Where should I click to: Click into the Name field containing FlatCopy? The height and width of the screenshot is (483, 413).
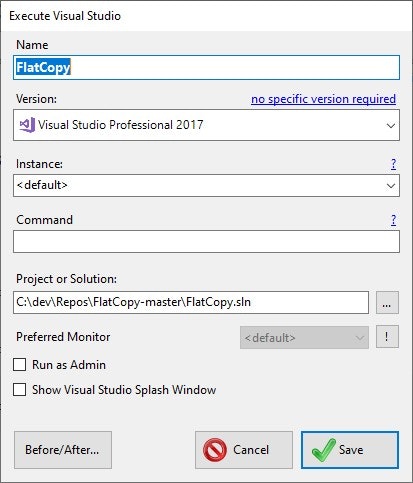point(206,68)
